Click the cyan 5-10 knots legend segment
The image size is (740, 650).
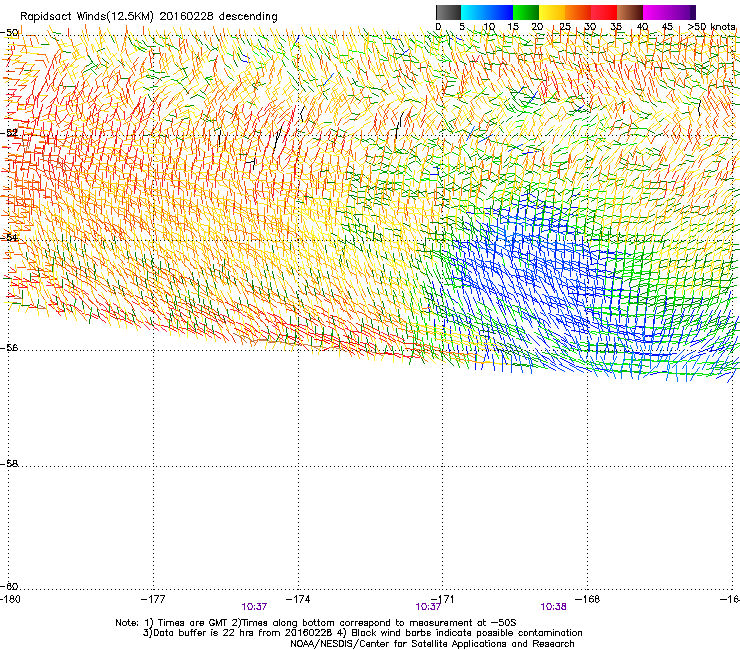(x=473, y=12)
